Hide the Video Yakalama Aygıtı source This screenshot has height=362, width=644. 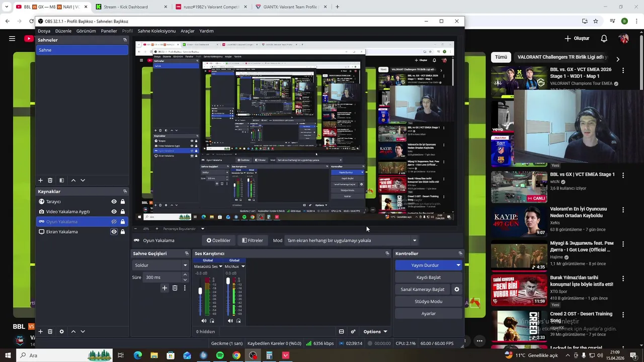(x=114, y=212)
